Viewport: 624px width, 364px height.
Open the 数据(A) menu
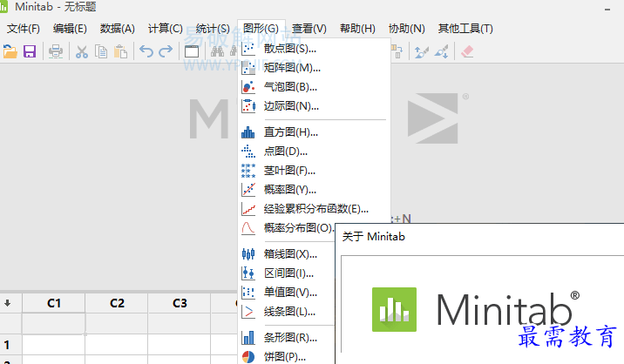[118, 29]
